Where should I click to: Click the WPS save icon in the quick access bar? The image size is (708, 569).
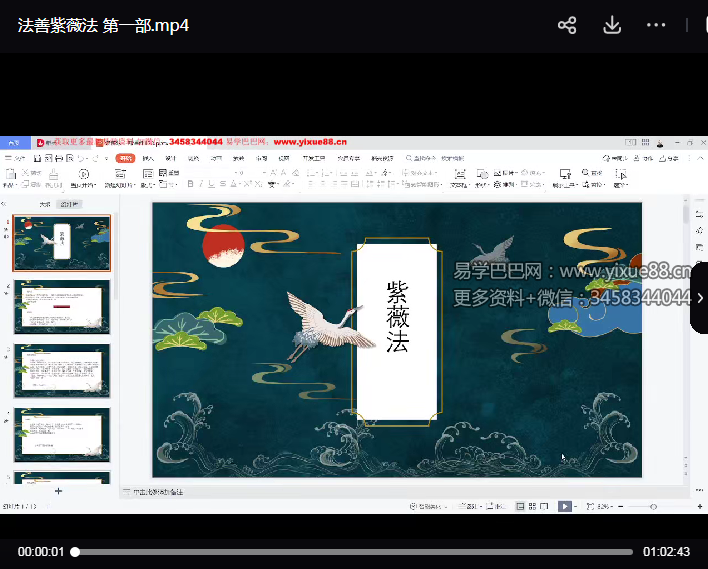tap(37, 158)
